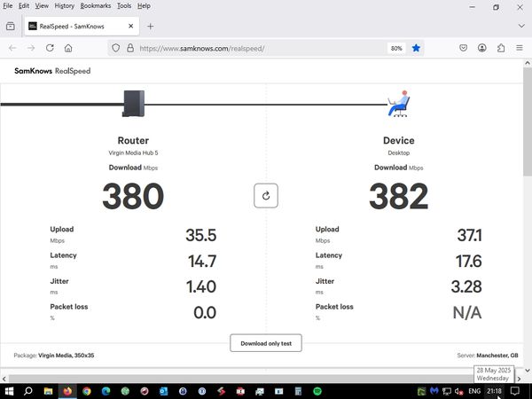
Task: Open Firefox application hamburger menu
Action: point(519,48)
